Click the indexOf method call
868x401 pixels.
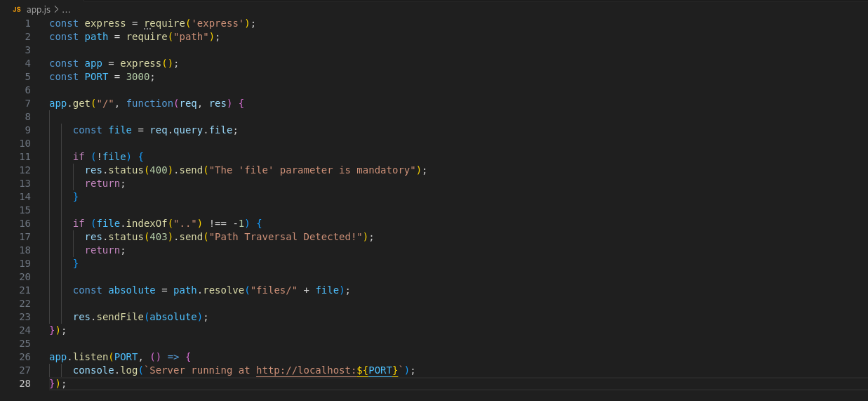pos(147,223)
